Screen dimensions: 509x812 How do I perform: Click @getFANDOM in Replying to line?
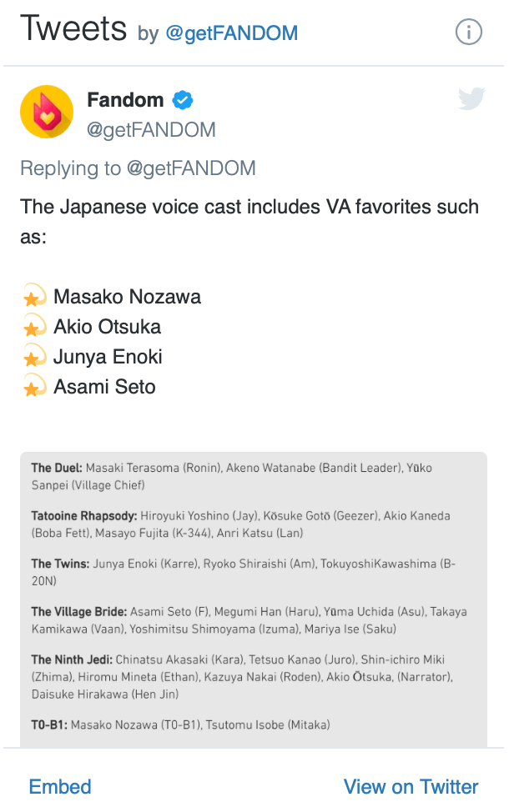(x=191, y=168)
